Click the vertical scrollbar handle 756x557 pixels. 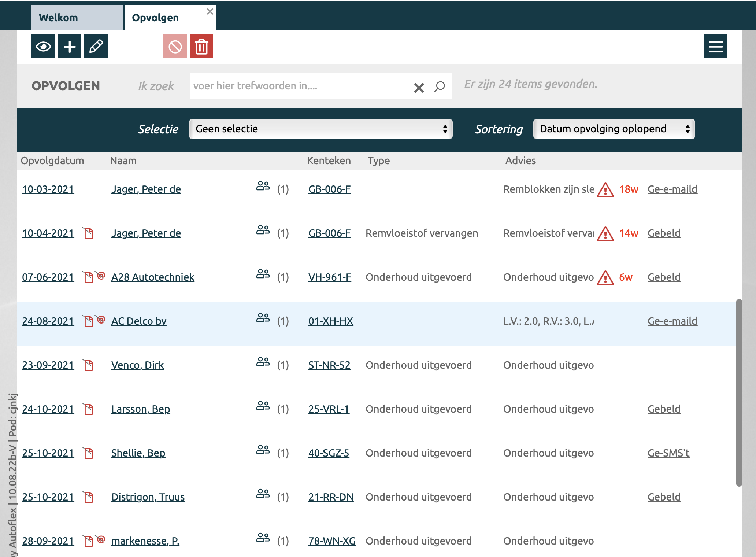[x=739, y=392]
